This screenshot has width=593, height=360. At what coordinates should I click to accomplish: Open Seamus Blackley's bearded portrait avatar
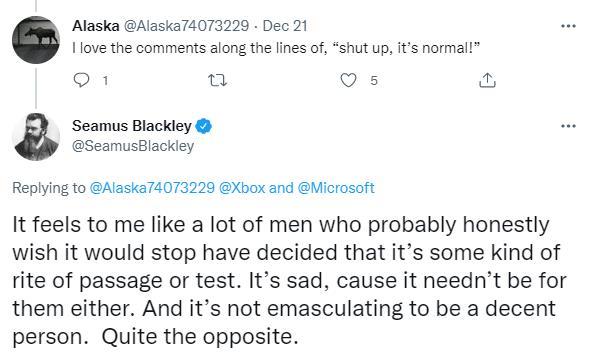click(x=36, y=137)
